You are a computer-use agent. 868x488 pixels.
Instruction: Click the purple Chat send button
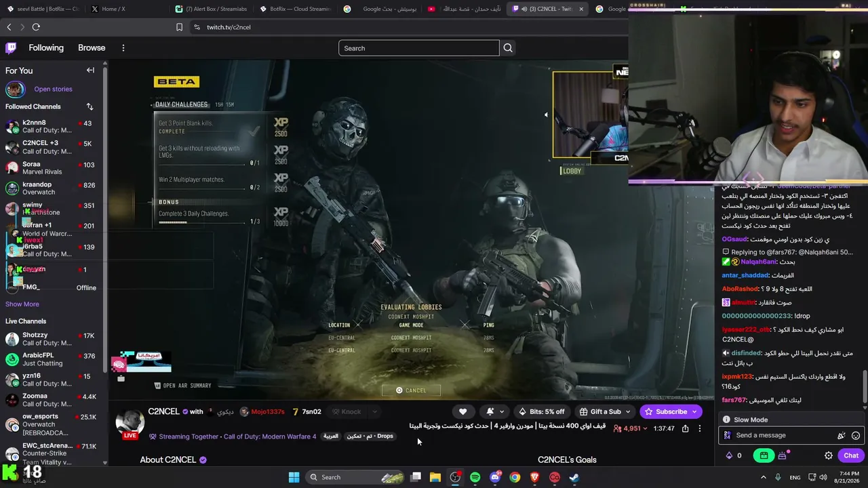click(851, 455)
